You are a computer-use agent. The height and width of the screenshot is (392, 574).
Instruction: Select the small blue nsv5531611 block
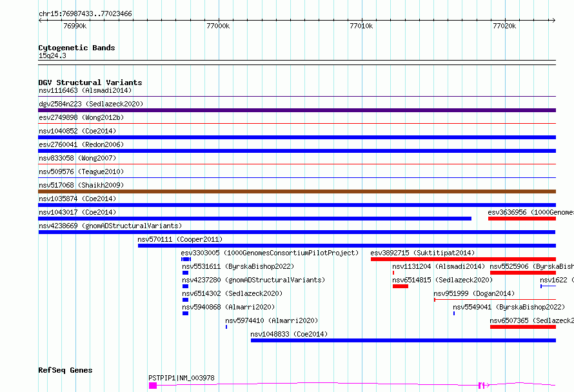[x=185, y=273]
